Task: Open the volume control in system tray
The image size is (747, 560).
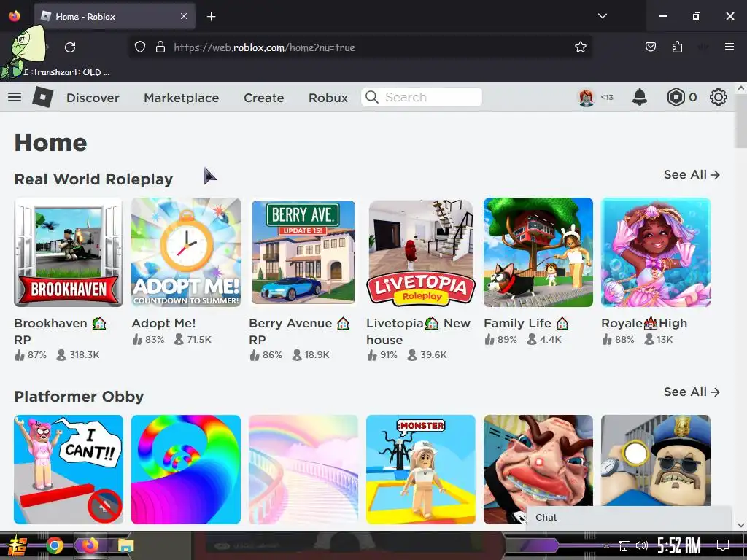Action: point(642,545)
